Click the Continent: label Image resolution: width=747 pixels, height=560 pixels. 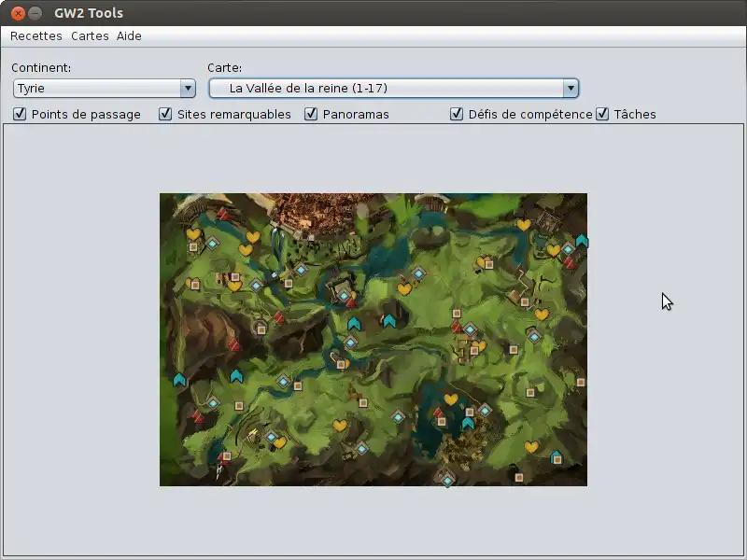coord(41,67)
